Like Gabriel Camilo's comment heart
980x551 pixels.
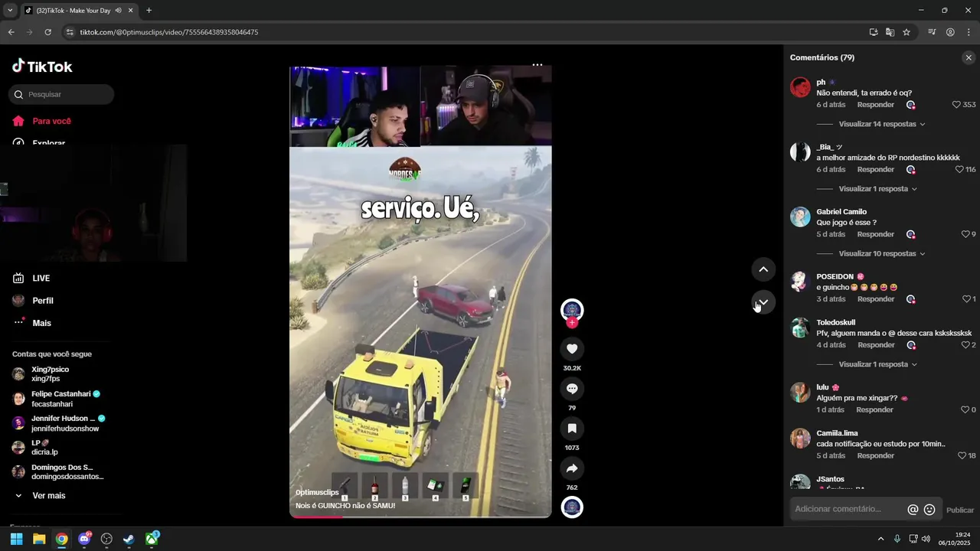click(965, 234)
